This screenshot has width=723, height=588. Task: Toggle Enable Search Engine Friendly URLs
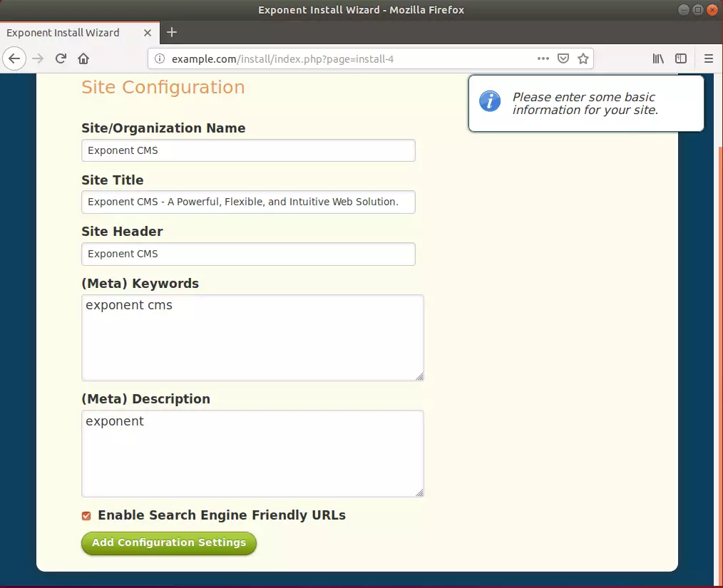pos(86,515)
